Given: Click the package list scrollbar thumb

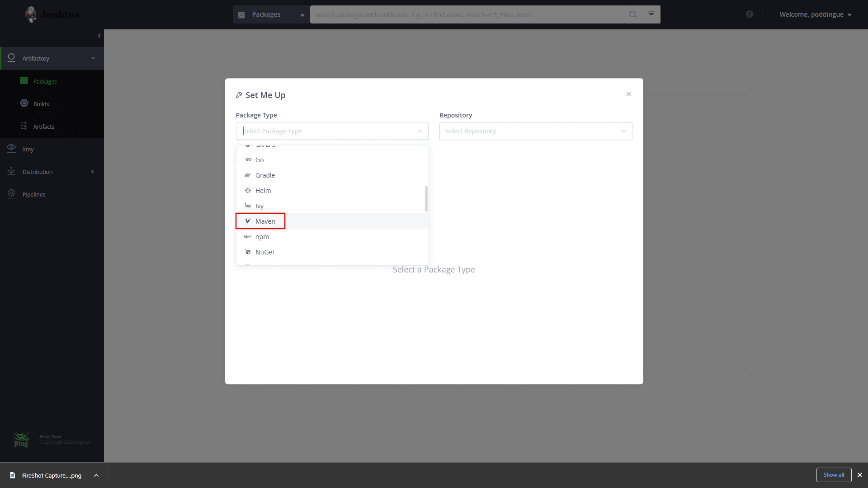Looking at the screenshot, I should [426, 198].
